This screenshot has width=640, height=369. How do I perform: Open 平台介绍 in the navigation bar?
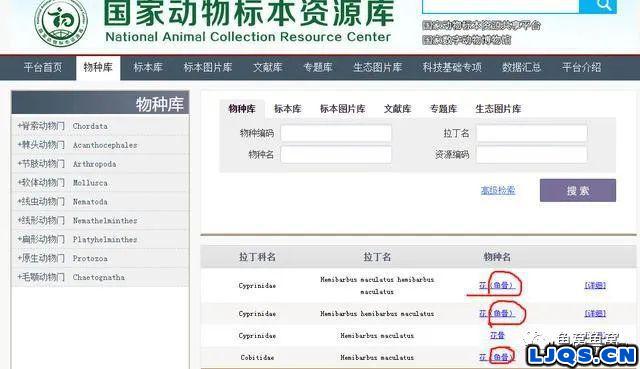coord(581,67)
